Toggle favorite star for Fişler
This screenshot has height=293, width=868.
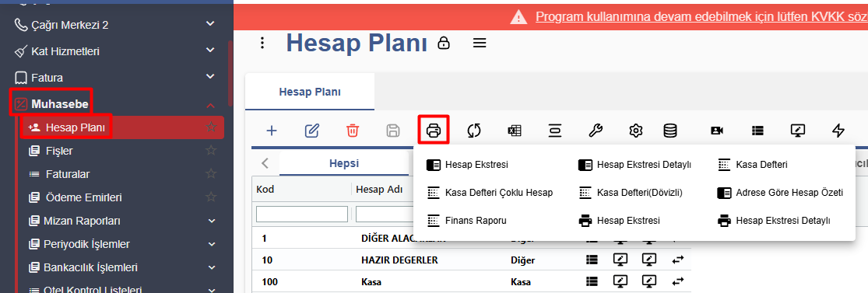(211, 150)
